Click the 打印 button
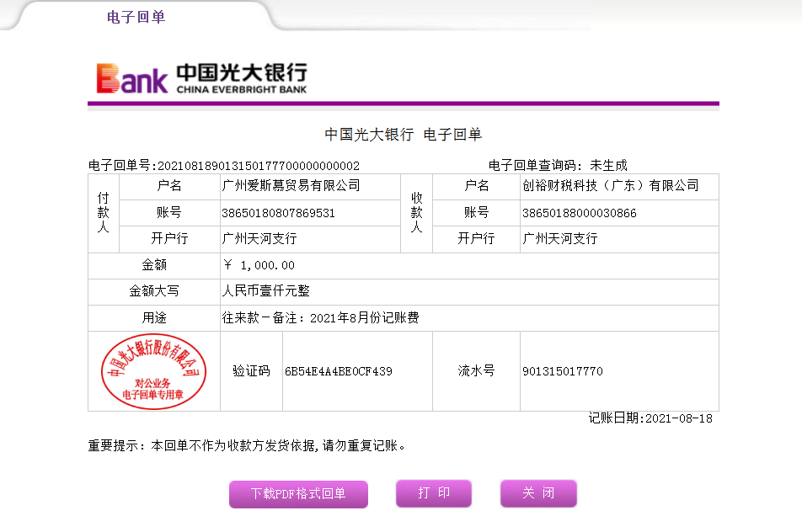Viewport: 802px width, 532px height. [x=434, y=493]
